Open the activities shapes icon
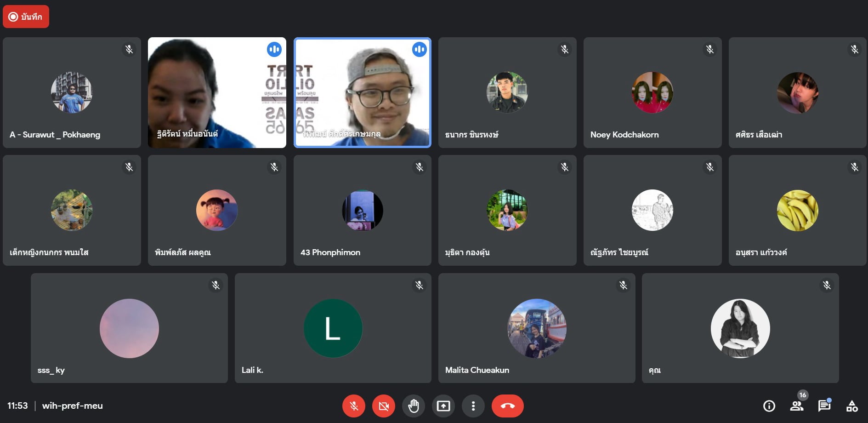The width and height of the screenshot is (868, 423). (852, 406)
